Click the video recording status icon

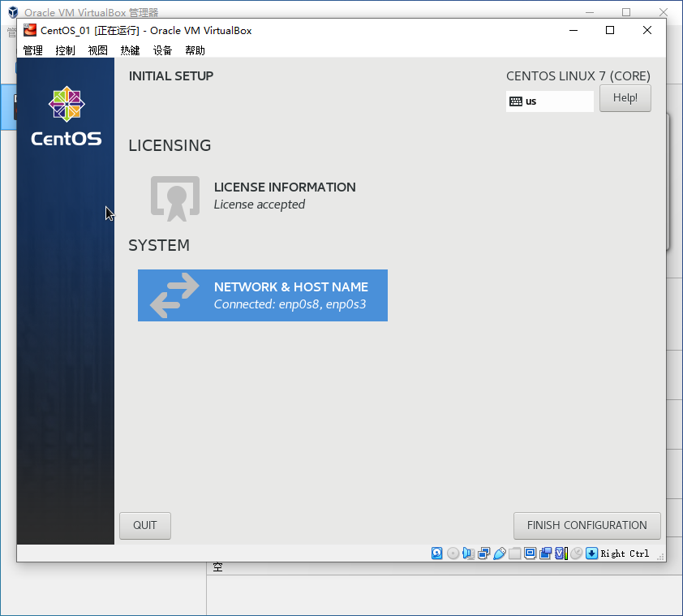click(545, 554)
